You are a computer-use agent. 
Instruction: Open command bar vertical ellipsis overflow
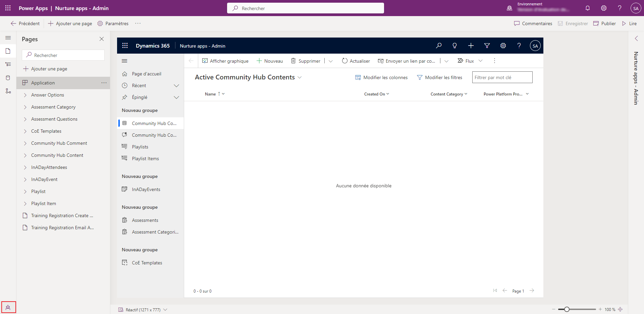tap(494, 61)
